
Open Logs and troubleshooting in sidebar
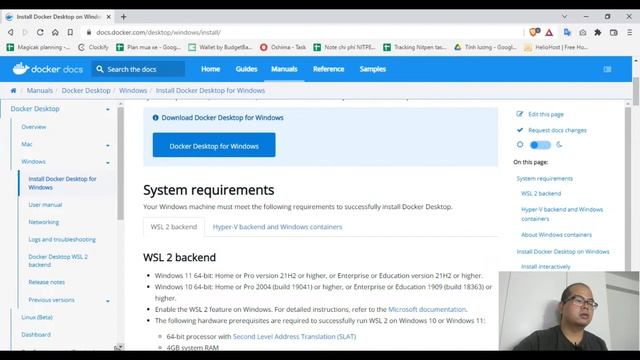point(62,240)
